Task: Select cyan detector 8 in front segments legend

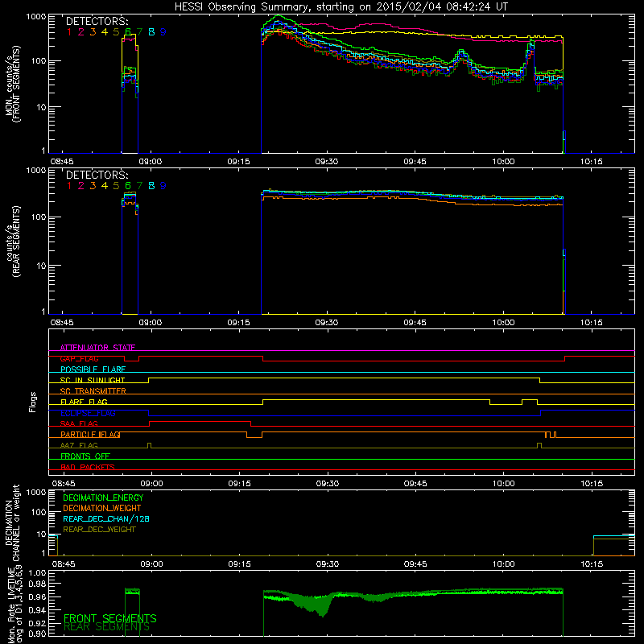Action: tap(151, 31)
